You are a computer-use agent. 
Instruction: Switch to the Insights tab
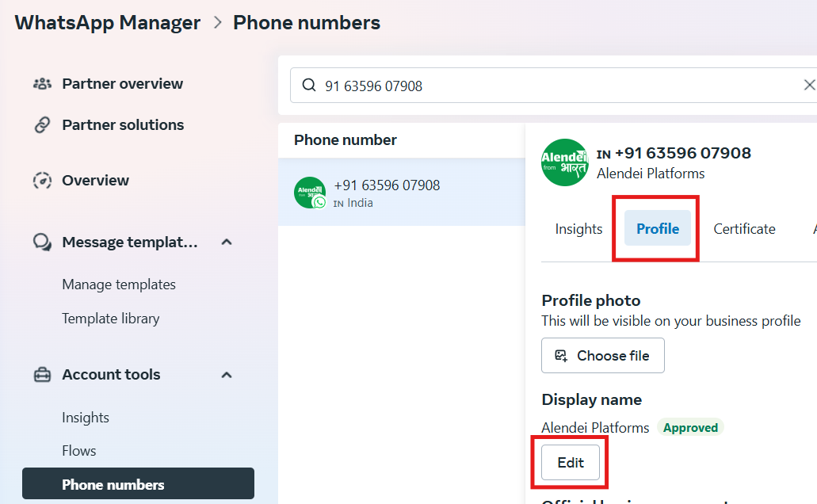pyautogui.click(x=578, y=229)
